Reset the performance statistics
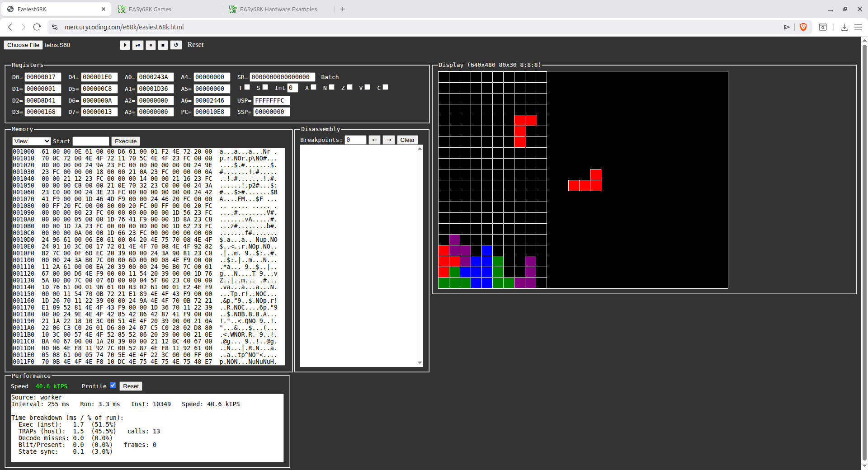 (x=131, y=386)
